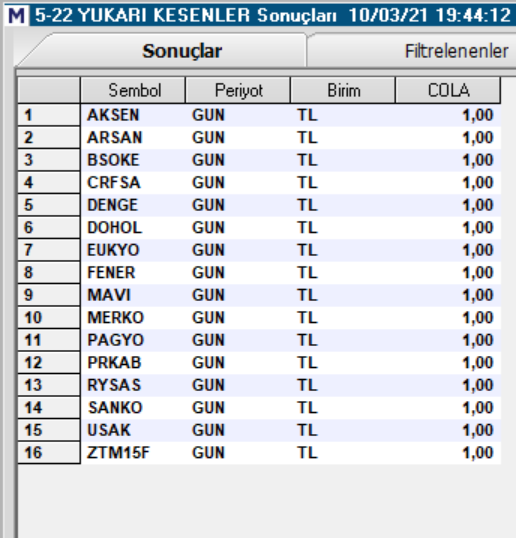Image resolution: width=516 pixels, height=538 pixels.
Task: Click the window title bar text
Action: pos(273,15)
